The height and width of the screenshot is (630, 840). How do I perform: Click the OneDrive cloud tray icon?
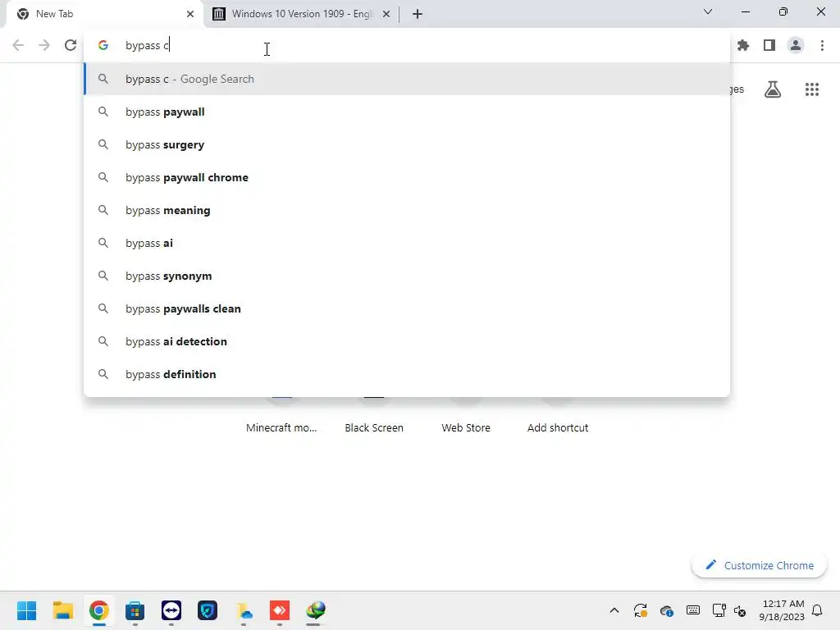[x=666, y=610]
